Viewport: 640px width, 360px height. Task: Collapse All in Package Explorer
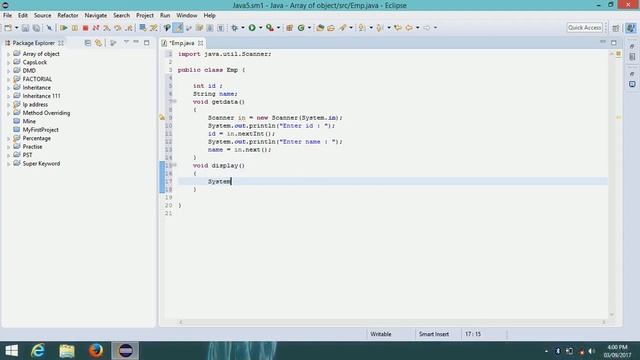[88, 43]
